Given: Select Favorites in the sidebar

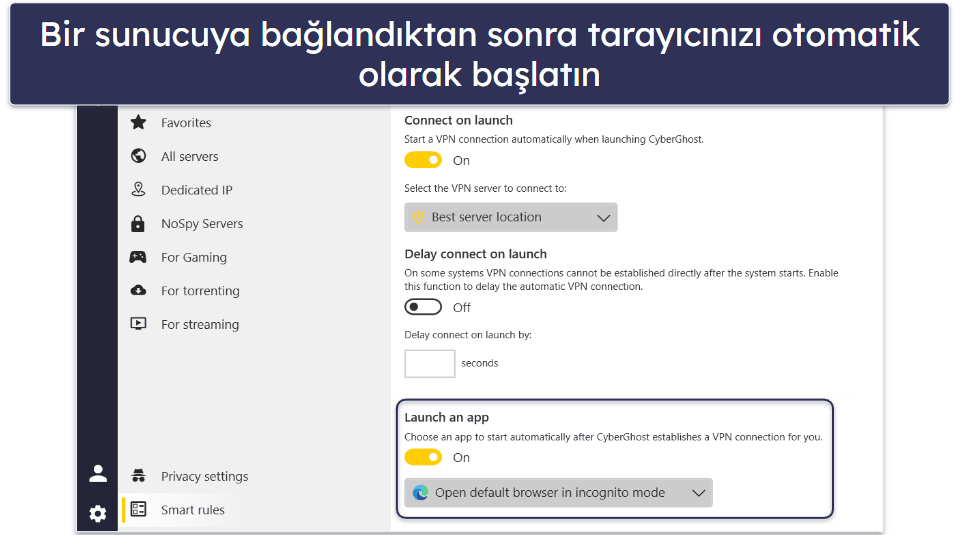Looking at the screenshot, I should click(x=186, y=123).
